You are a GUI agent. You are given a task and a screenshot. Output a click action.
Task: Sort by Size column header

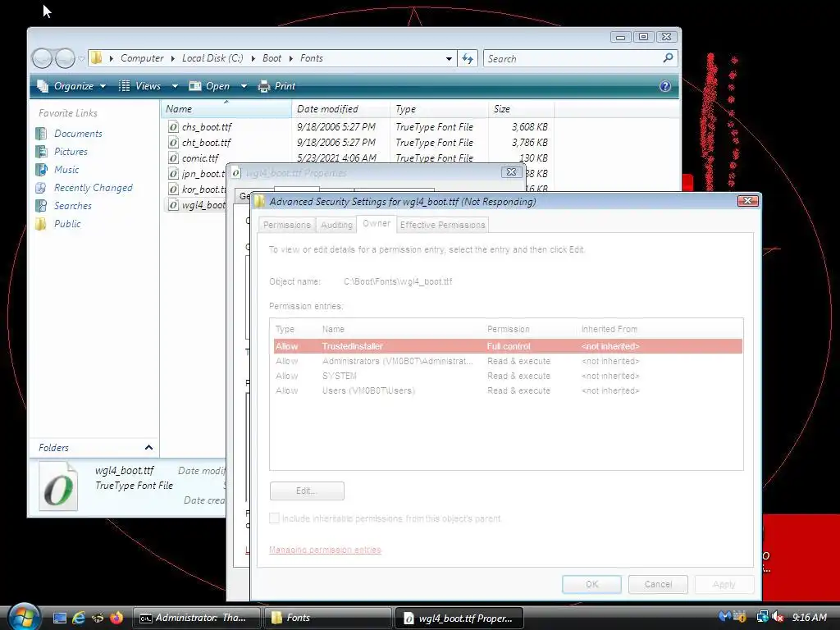[x=521, y=109]
